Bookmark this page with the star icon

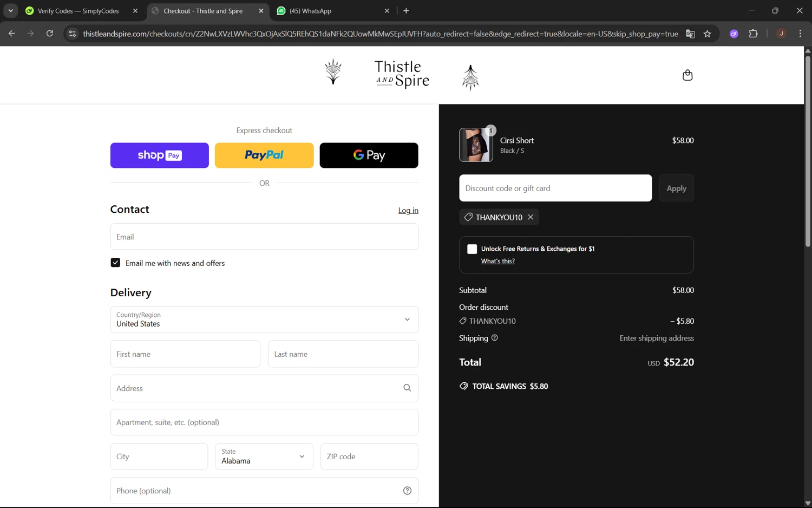(707, 34)
